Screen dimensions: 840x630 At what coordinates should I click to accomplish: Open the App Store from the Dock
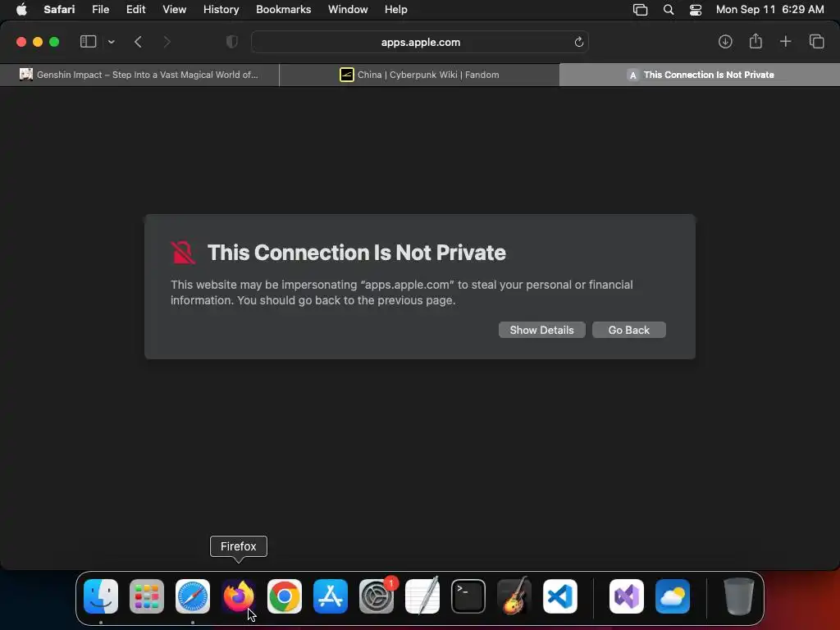tap(331, 596)
